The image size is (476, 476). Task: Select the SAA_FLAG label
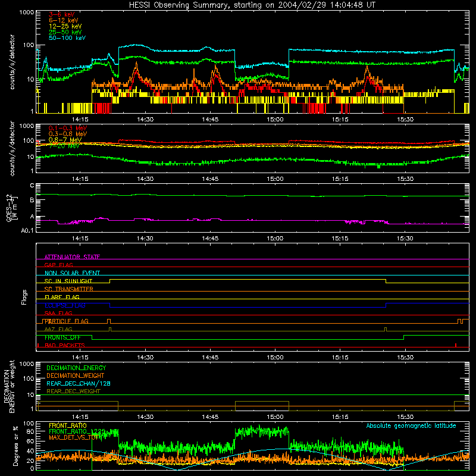click(x=58, y=313)
